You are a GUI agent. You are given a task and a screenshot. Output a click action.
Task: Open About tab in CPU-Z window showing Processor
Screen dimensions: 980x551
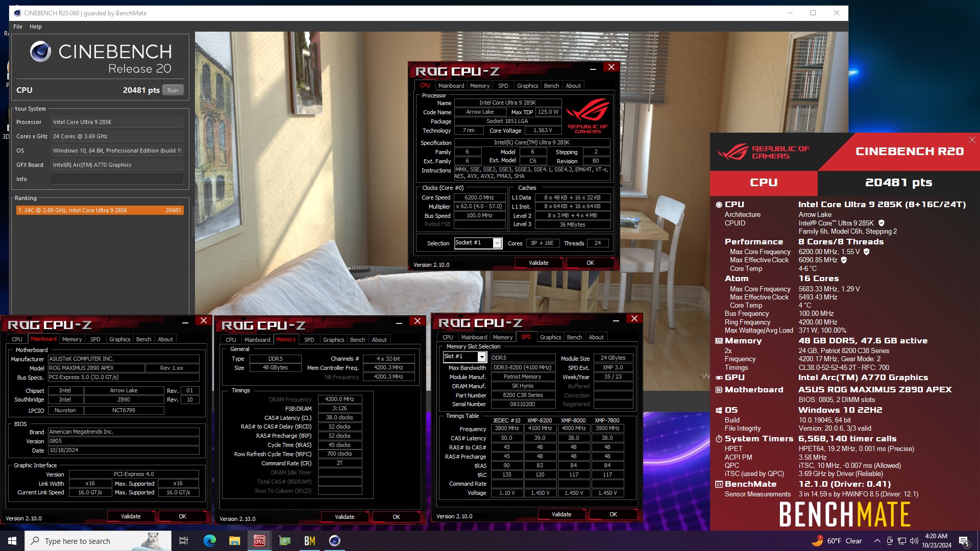coord(573,86)
